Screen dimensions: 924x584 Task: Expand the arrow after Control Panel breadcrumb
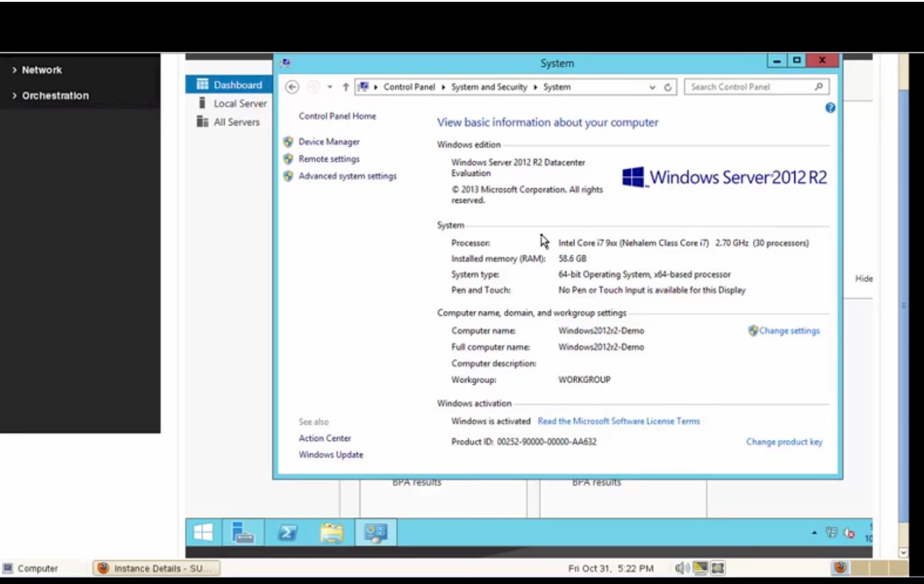(x=443, y=87)
